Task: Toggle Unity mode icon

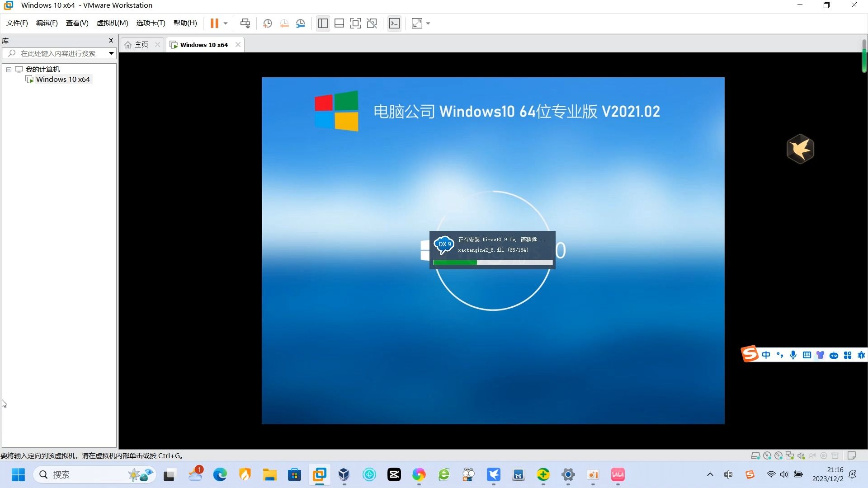Action: 372,23
